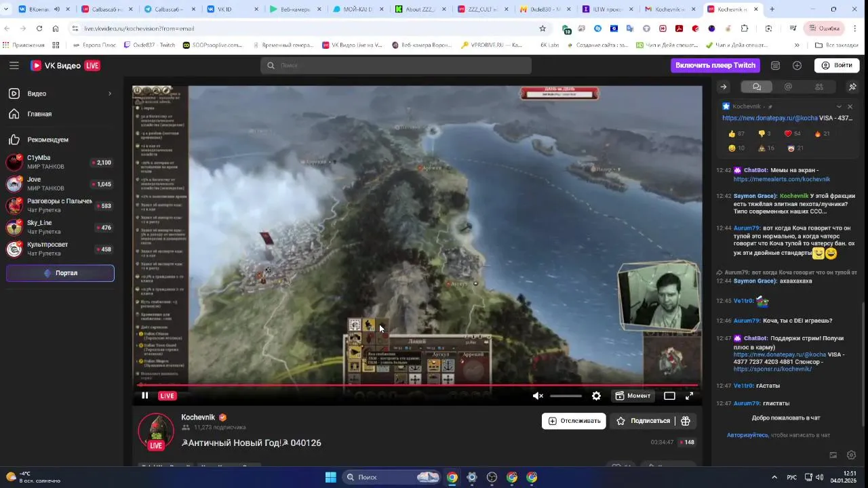Viewport: 868px width, 488px height.
Task: React with thumbs up on pinned message
Action: coord(736,134)
